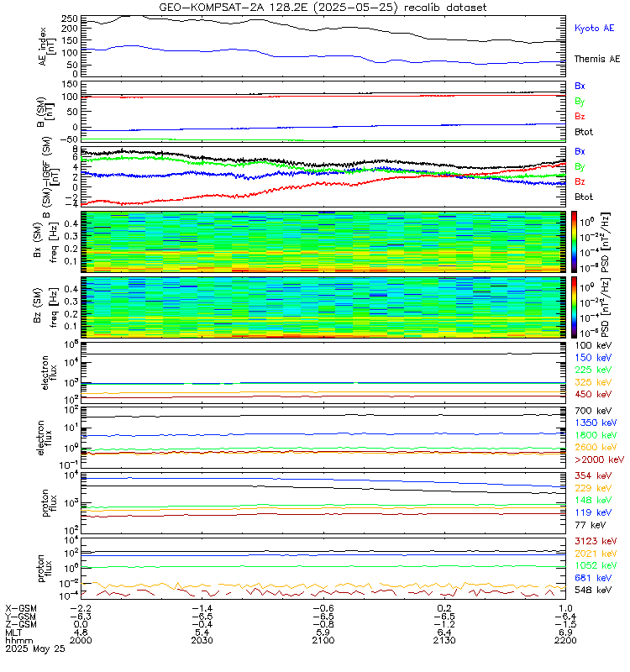Select the 354 keV proton legend label
The height and width of the screenshot is (672, 630).
tap(593, 475)
